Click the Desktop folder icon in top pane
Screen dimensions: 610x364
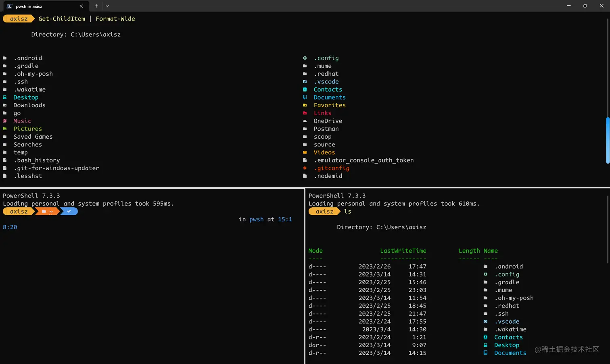click(x=5, y=97)
